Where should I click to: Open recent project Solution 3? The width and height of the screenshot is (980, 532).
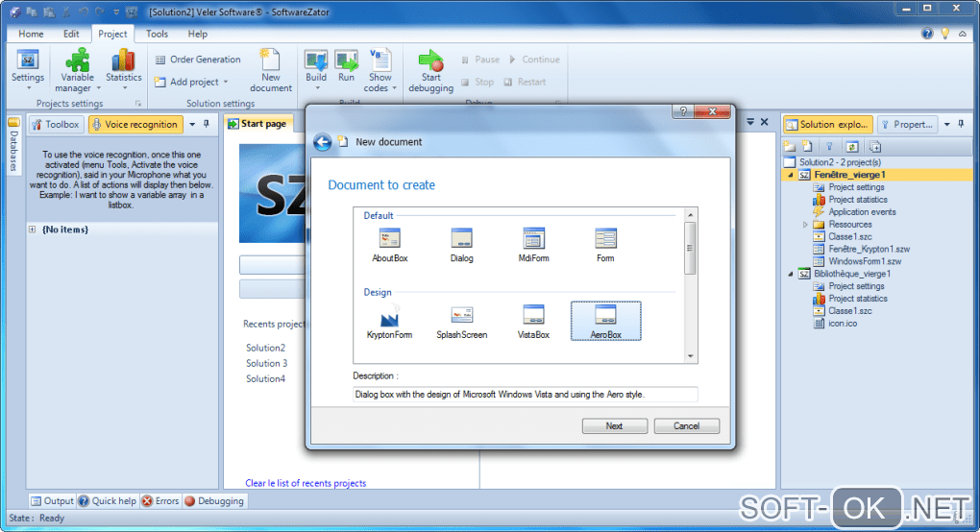pos(267,363)
